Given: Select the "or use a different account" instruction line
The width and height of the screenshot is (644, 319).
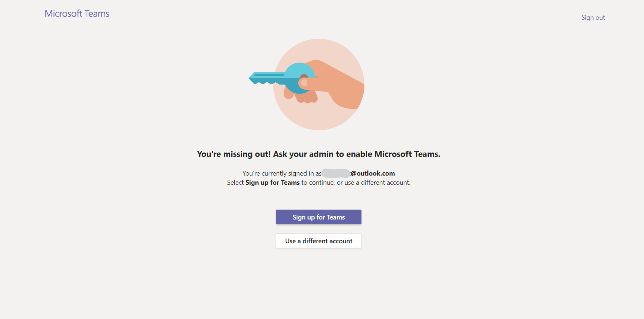Looking at the screenshot, I should (318, 183).
